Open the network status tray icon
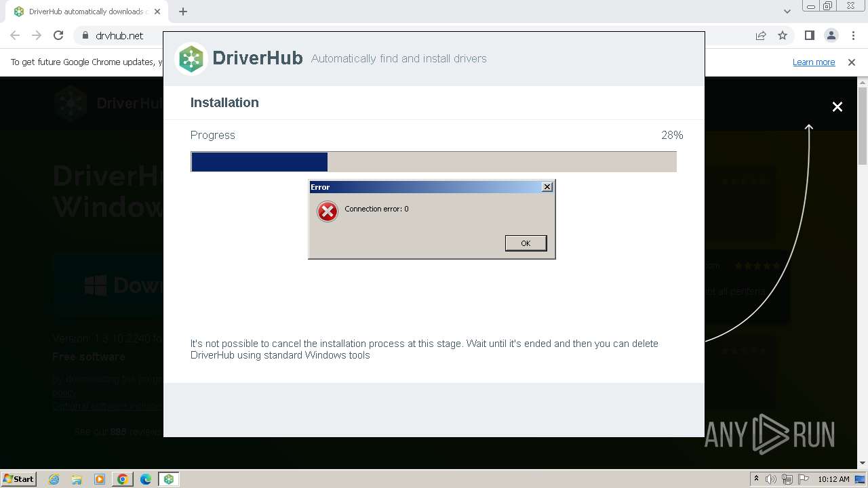 [787, 479]
